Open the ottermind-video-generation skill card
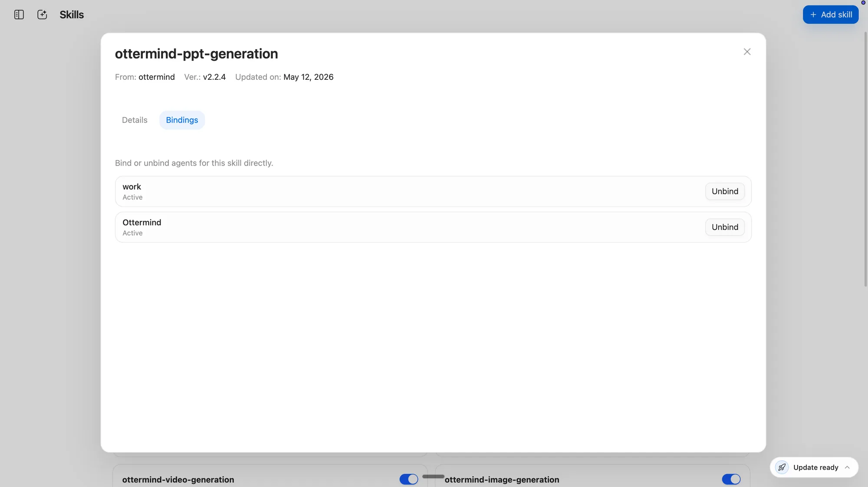 tap(270, 476)
